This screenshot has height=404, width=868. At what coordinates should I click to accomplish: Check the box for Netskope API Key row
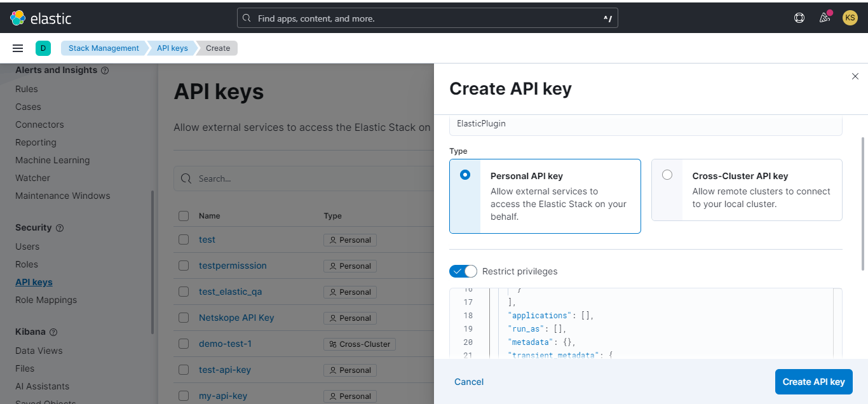184,318
